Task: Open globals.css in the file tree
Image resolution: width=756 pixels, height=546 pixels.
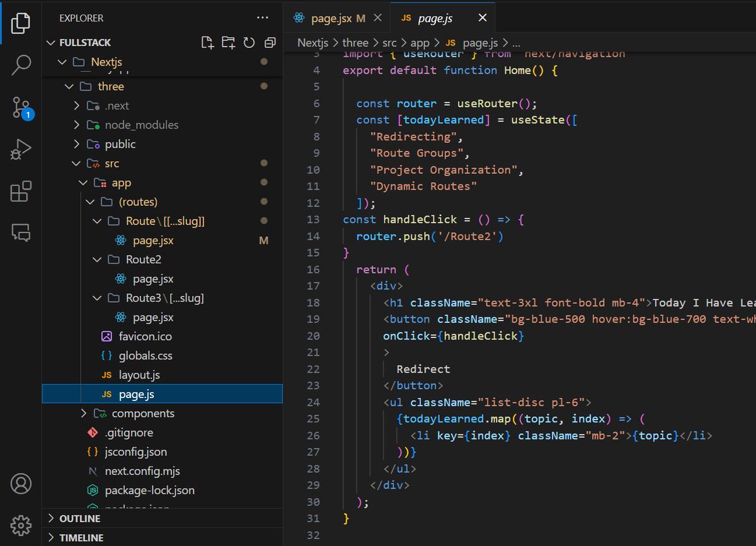Action: click(162, 356)
